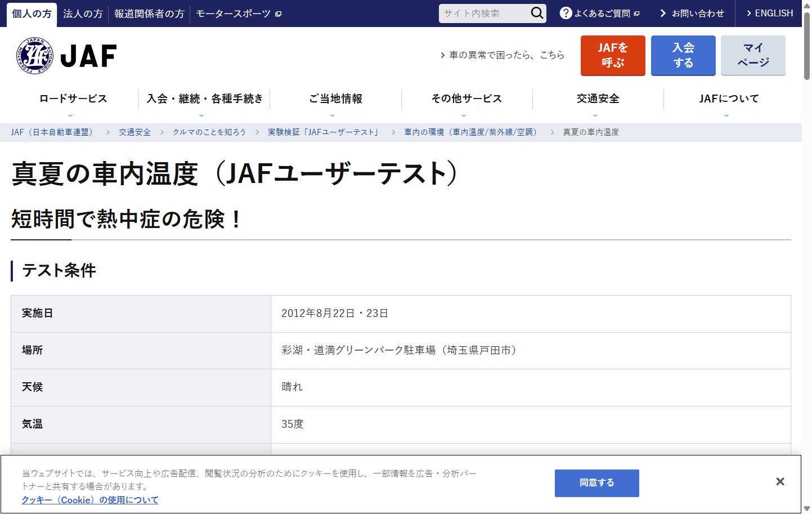
Task: Select the 報道関係者の方 tab
Action: [149, 14]
